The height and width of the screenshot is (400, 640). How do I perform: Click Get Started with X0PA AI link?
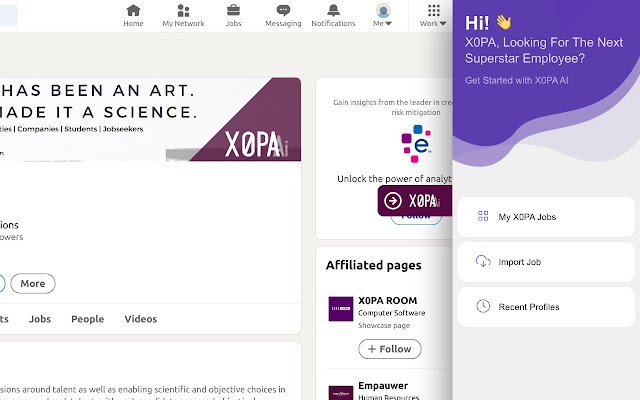[x=516, y=80]
